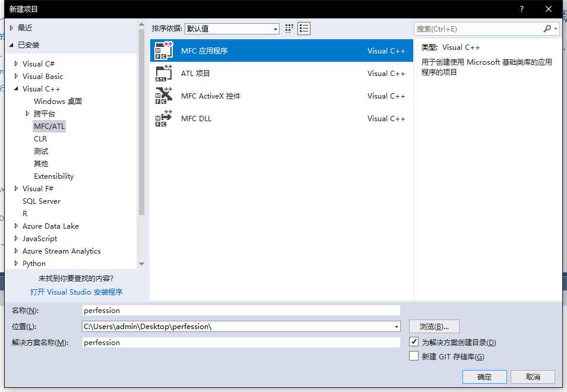
Task: Enable new GIT repository checkbox
Action: click(414, 356)
